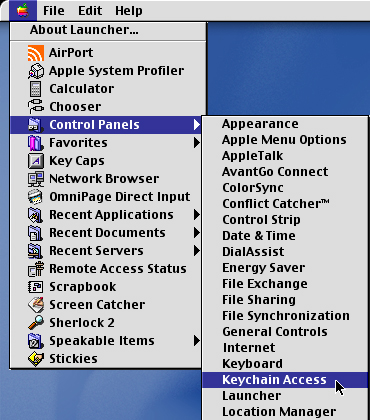Select Keychain Access in Control Panels
The image size is (370, 420).
tap(285, 380)
